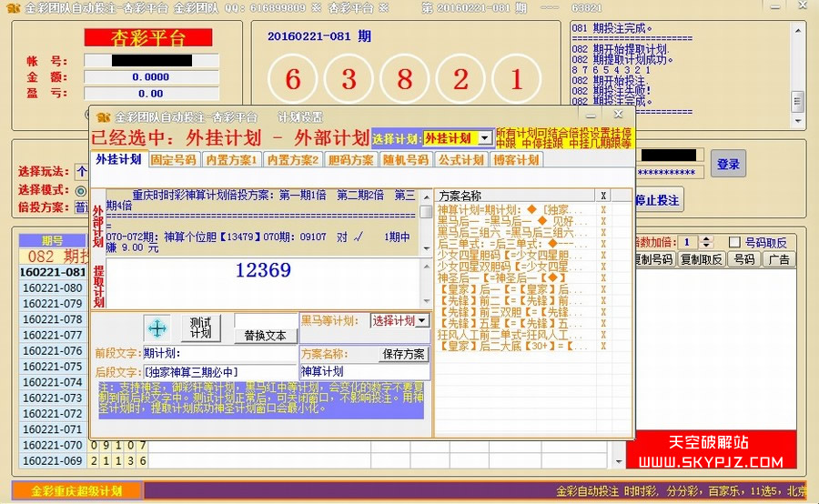The width and height of the screenshot is (819, 504).
Task: Delete the 黑马后一 scheme via its X
Action: pos(603,221)
